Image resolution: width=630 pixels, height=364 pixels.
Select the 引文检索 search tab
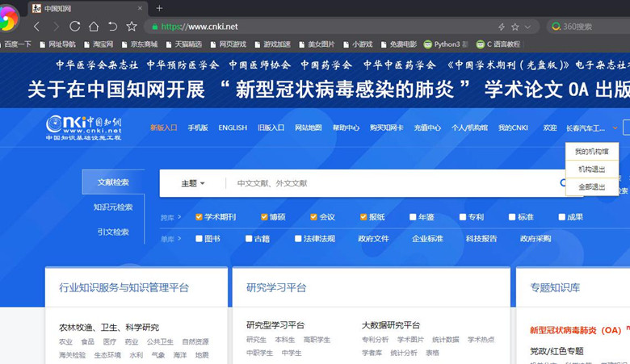pos(113,232)
